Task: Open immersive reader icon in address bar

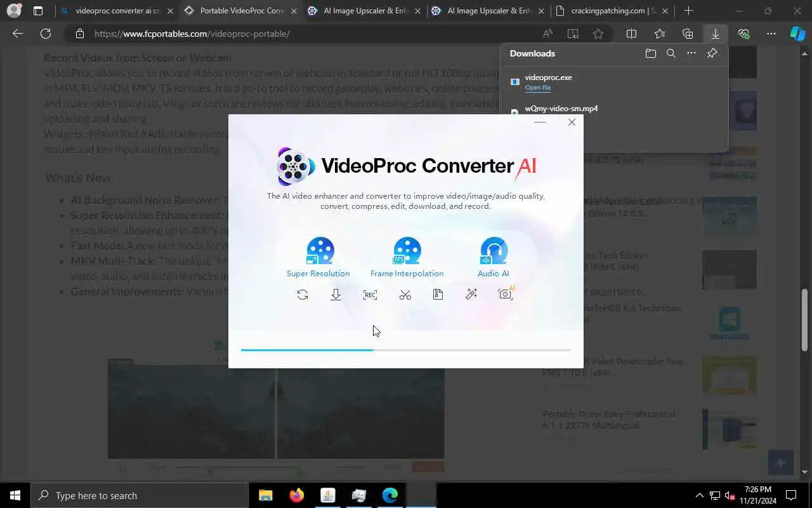Action: tap(573, 34)
